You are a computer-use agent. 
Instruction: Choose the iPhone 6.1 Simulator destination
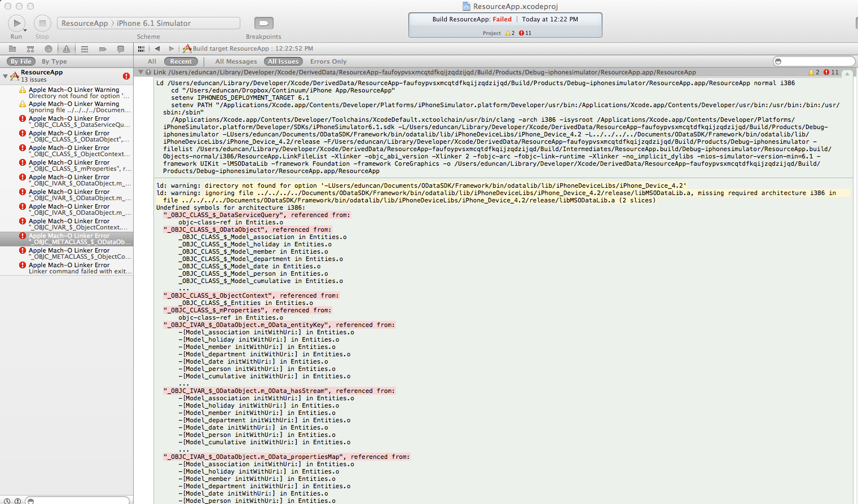coord(153,23)
